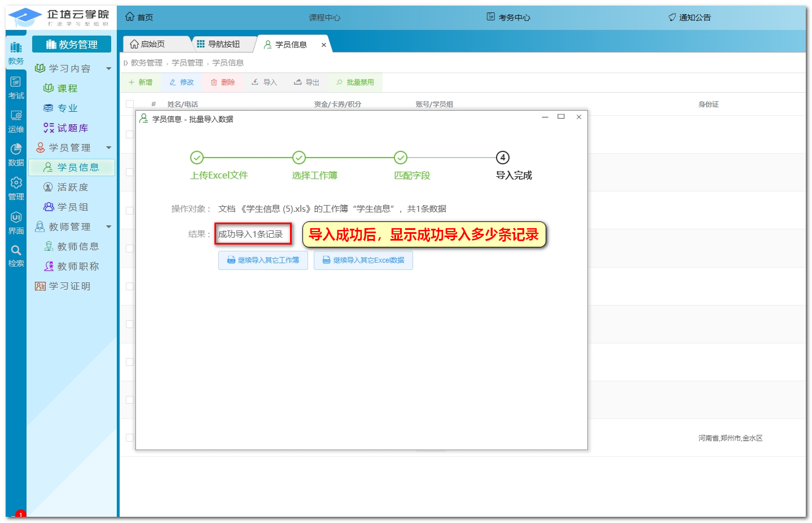Collapse the 学员管理 menu arrow
This screenshot has width=812, height=523.
pos(109,147)
